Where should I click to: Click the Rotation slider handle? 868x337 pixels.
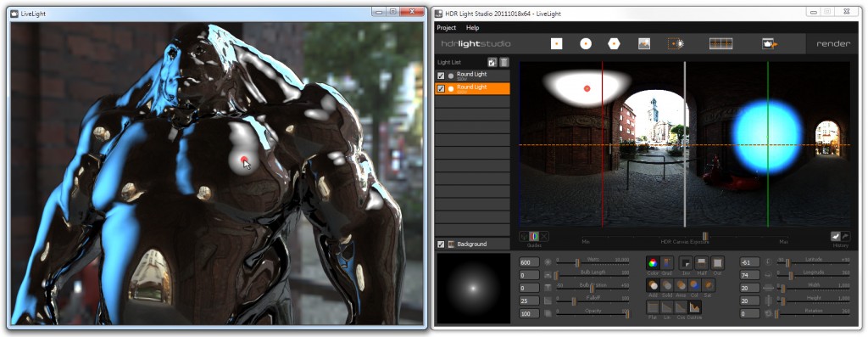pos(777,314)
